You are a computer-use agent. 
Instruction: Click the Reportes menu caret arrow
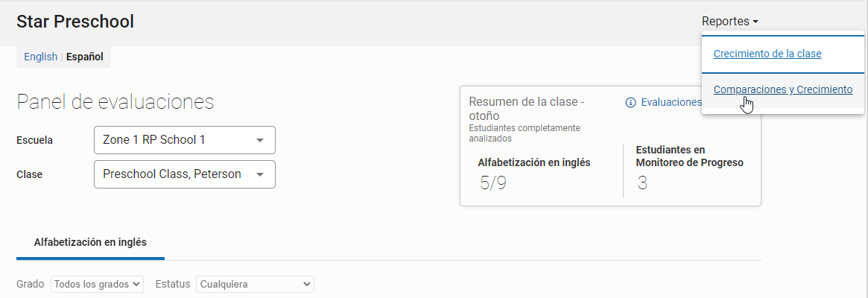[x=755, y=22]
